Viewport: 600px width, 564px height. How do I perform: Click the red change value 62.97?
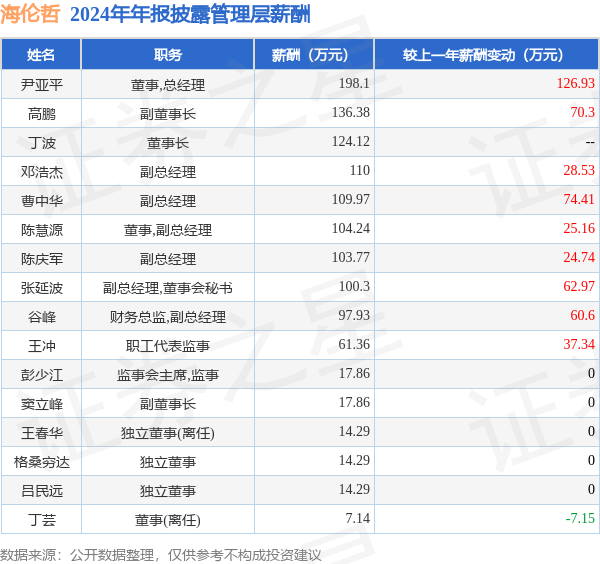[x=579, y=287]
